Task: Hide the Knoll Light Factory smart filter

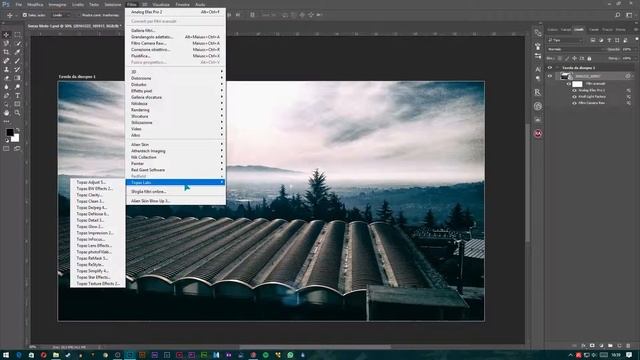Action: click(x=574, y=97)
